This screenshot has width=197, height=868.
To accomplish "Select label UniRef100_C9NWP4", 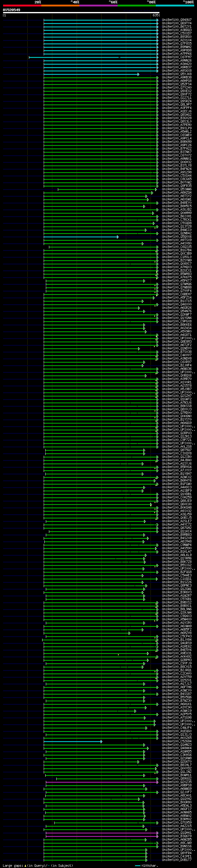I will click(177, 545).
